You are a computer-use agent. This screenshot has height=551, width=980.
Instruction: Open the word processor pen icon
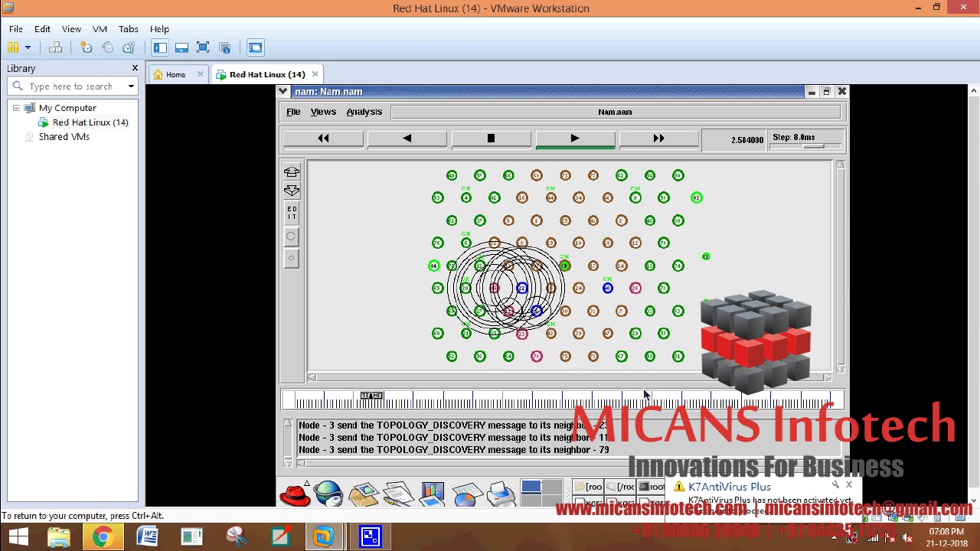398,494
